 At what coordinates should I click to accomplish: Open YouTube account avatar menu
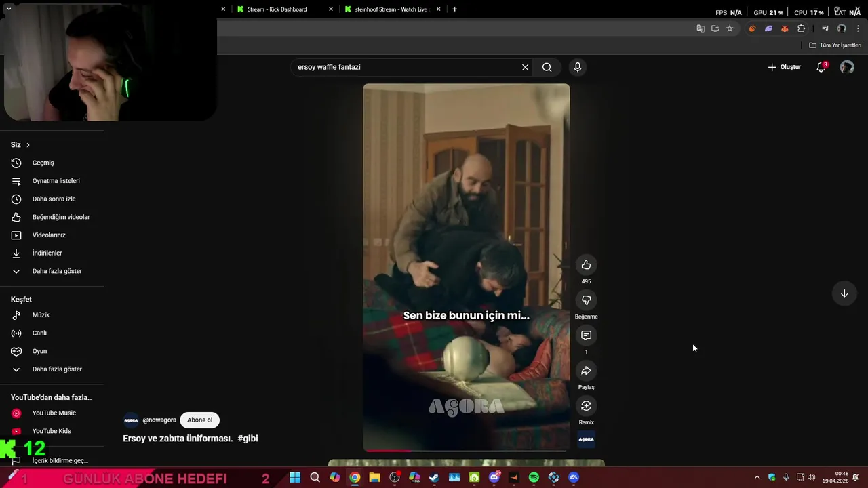(x=847, y=67)
